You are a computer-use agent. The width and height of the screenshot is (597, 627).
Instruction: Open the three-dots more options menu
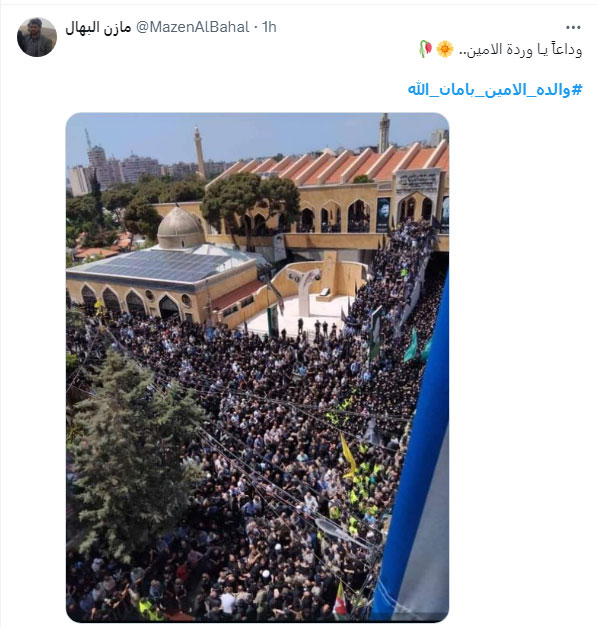tap(573, 27)
